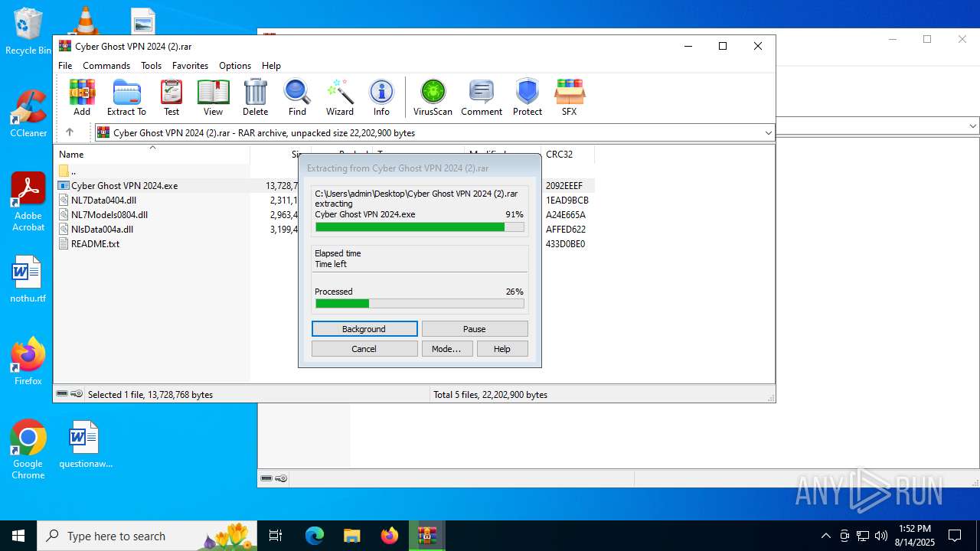Screen dimensions: 980x551
Task: Open the Options menu
Action: click(235, 66)
